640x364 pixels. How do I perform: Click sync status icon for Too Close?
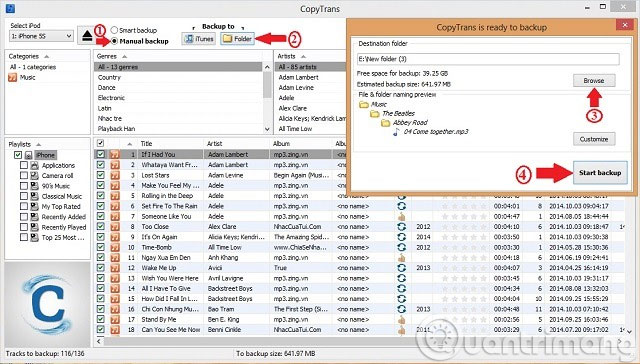pyautogui.click(x=402, y=226)
